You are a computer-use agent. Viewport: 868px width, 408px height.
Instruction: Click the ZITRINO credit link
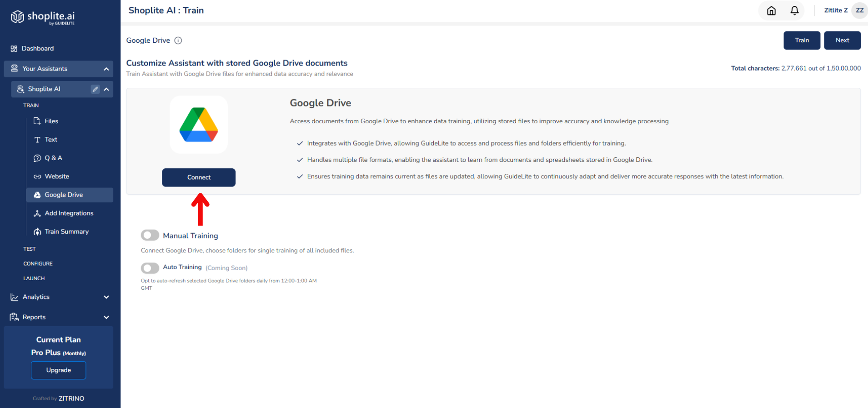click(x=71, y=398)
